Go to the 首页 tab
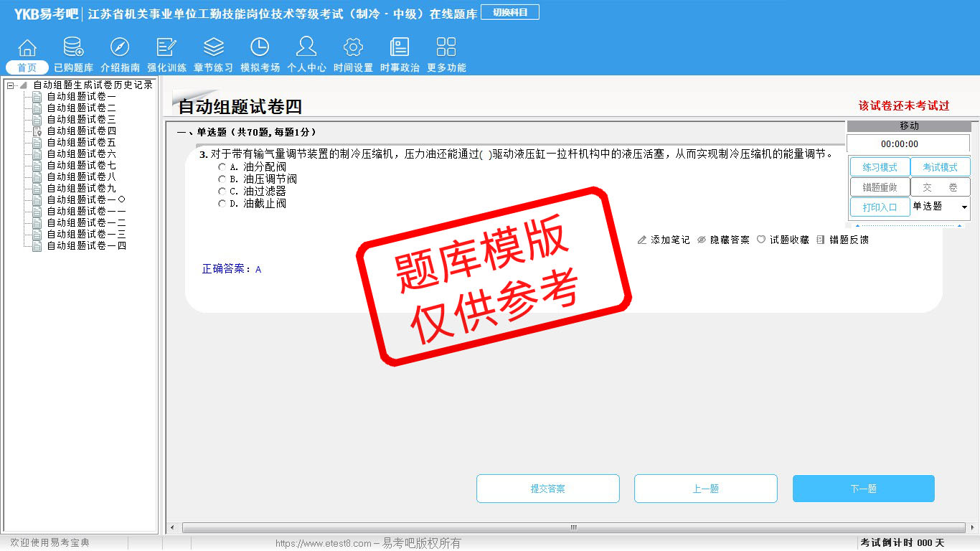This screenshot has width=980, height=551. click(27, 67)
